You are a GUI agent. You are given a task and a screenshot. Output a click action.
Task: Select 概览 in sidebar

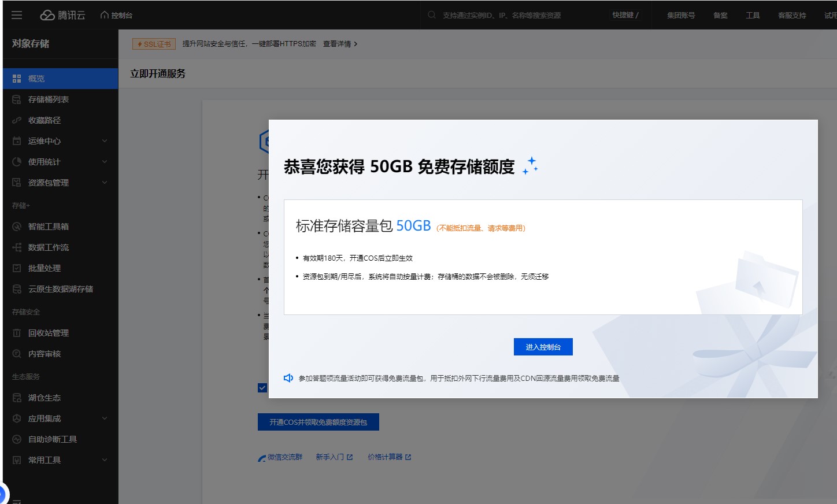[x=61, y=79]
